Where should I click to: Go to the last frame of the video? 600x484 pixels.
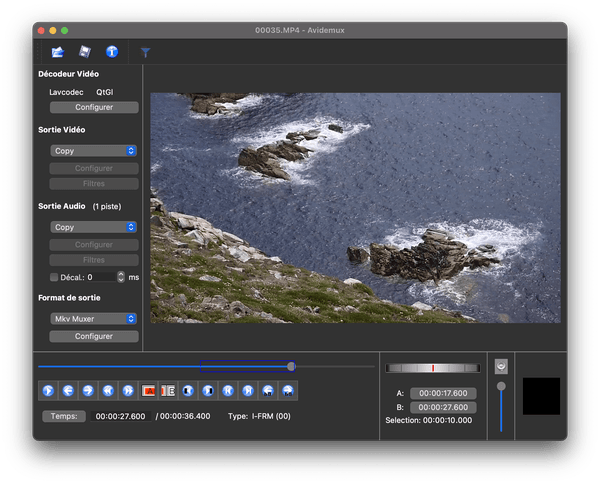point(248,391)
